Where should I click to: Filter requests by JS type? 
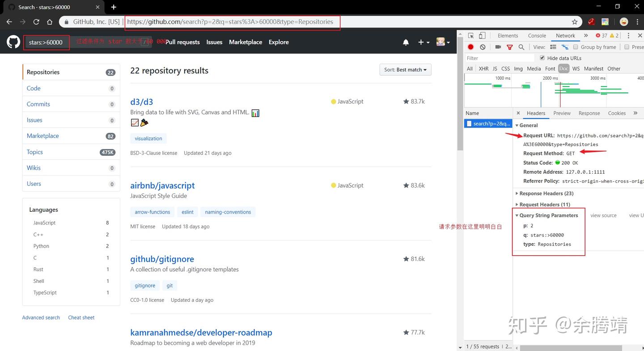[495, 68]
